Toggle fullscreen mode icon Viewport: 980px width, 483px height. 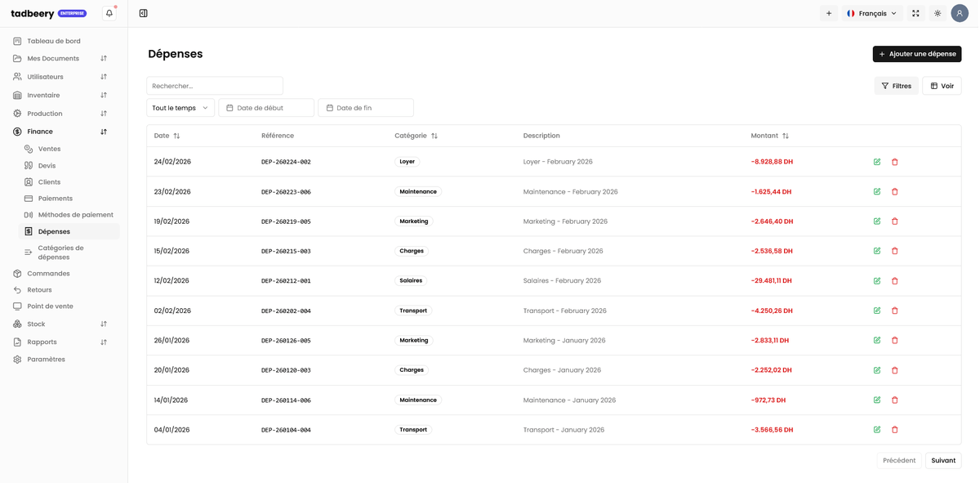click(x=915, y=13)
